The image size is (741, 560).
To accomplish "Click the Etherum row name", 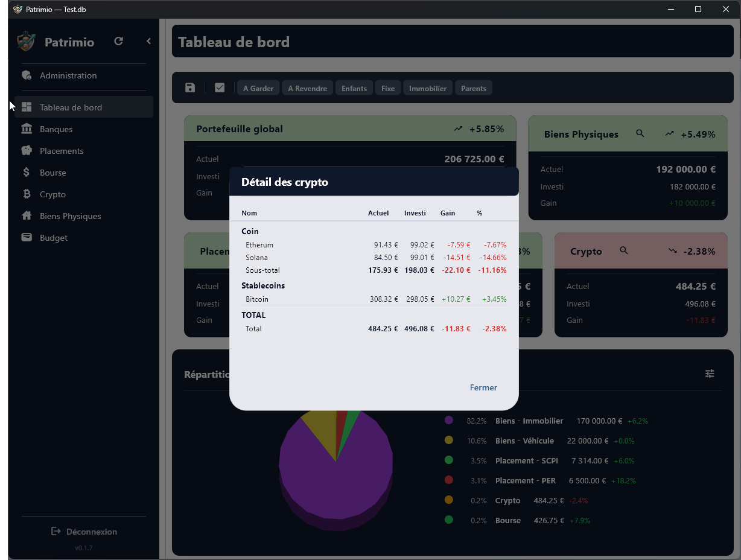I will point(259,245).
